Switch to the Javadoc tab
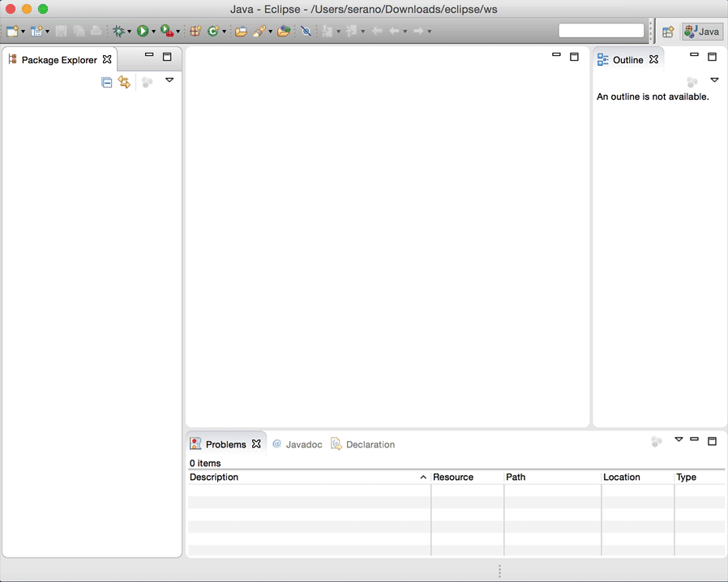The height and width of the screenshot is (582, 728). pyautogui.click(x=297, y=444)
